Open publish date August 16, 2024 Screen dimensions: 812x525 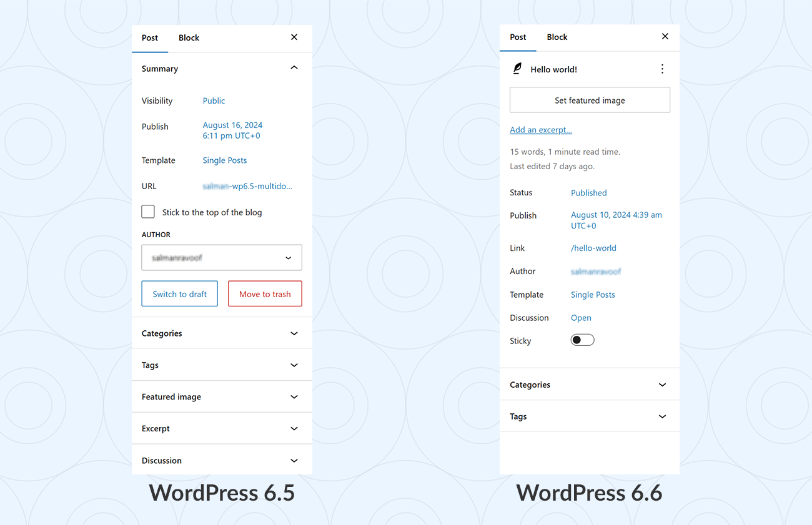232,130
